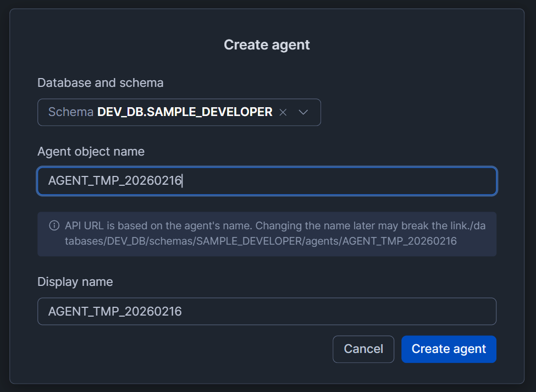The height and width of the screenshot is (392, 536).
Task: Click the info icon in the API URL notice
Action: coord(54,225)
